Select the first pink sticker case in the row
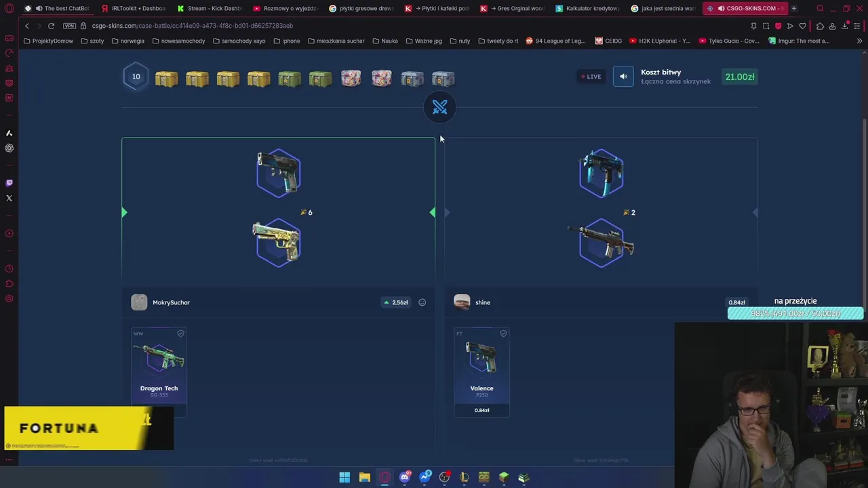Image resolution: width=868 pixels, height=488 pixels. [351, 79]
